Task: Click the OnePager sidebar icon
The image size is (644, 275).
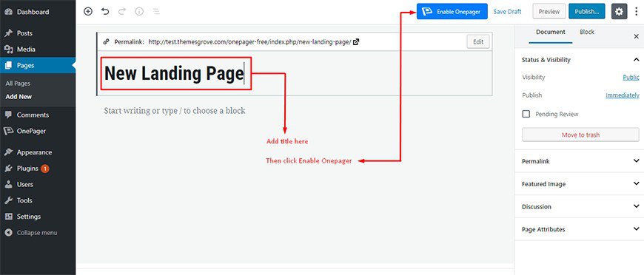Action: click(8, 132)
